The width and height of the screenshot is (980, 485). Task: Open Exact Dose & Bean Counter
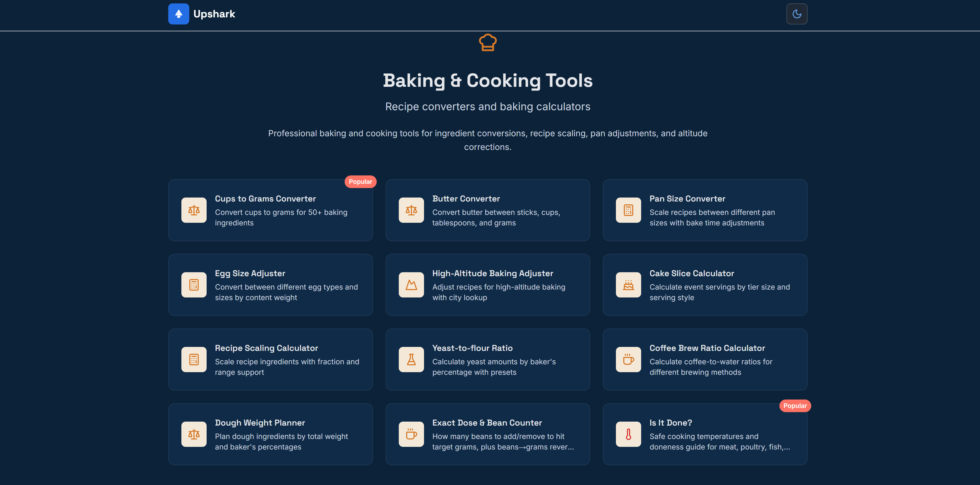tap(487, 423)
